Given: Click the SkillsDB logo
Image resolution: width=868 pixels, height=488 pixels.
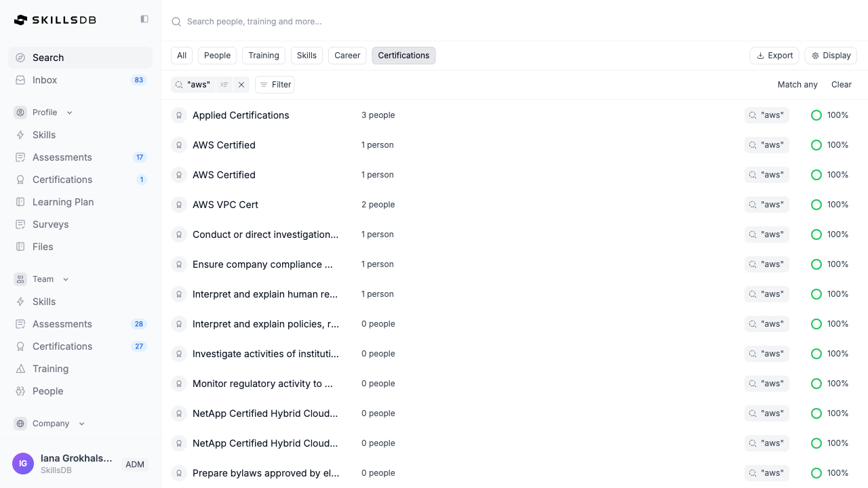Looking at the screenshot, I should point(56,20).
